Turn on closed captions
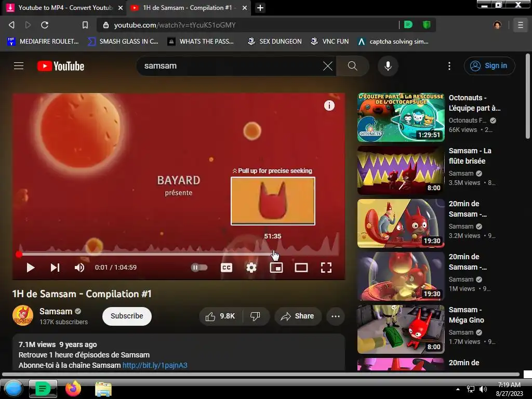 point(227,268)
